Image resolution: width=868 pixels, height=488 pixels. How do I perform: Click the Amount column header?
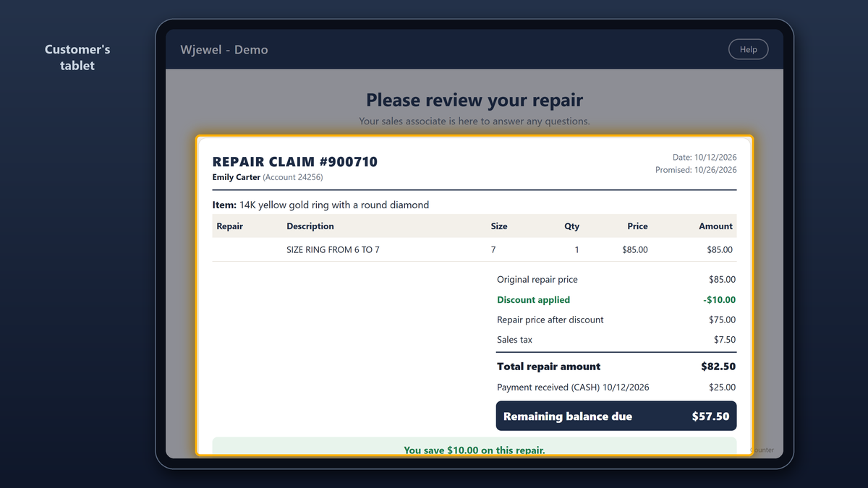pos(715,226)
